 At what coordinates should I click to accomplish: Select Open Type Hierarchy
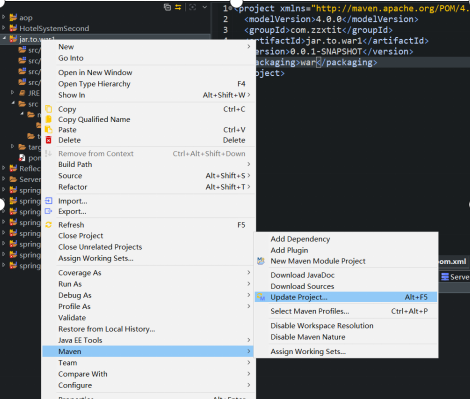click(94, 84)
